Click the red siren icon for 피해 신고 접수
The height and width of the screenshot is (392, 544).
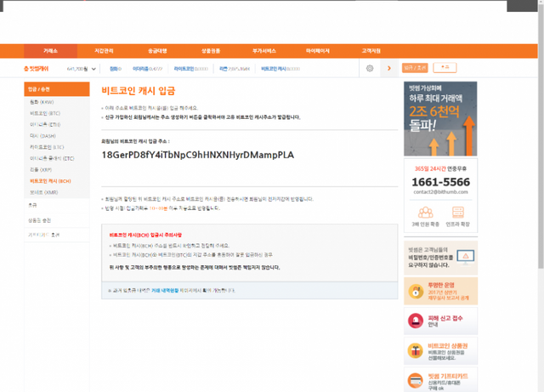416,321
